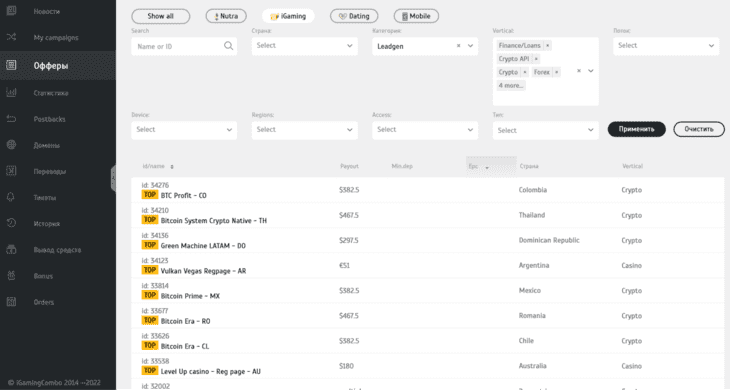Open offer Bitcoin Era - RO
Viewport: 730px width, 390px height.
click(185, 321)
